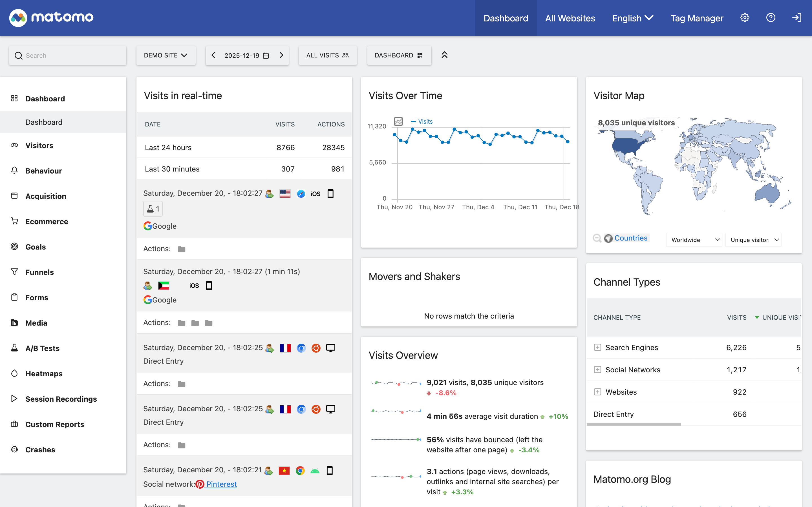Open the settings gear icon in header
The width and height of the screenshot is (812, 507).
(x=745, y=18)
